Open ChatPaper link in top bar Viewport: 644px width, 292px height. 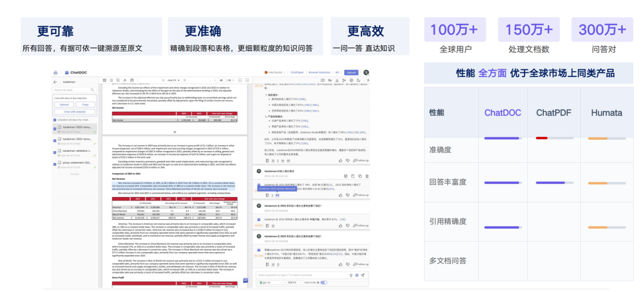[x=297, y=72]
